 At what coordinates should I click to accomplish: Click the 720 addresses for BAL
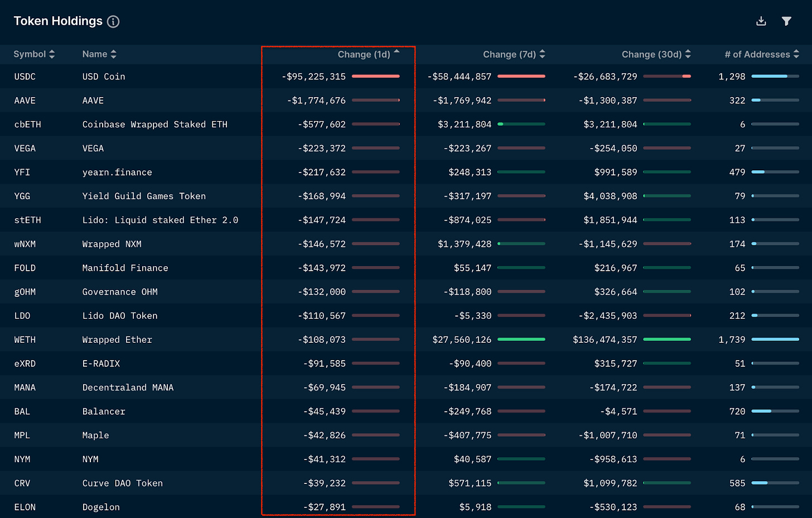click(x=737, y=412)
